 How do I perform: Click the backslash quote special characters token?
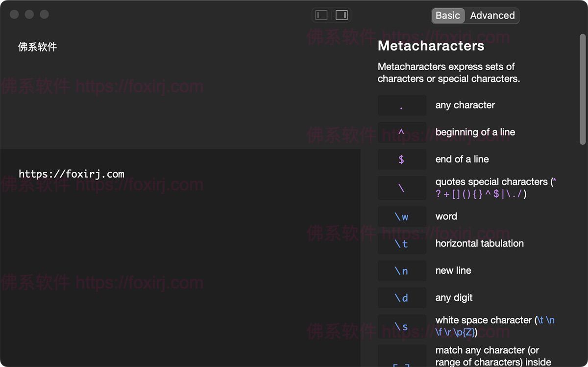tap(402, 187)
